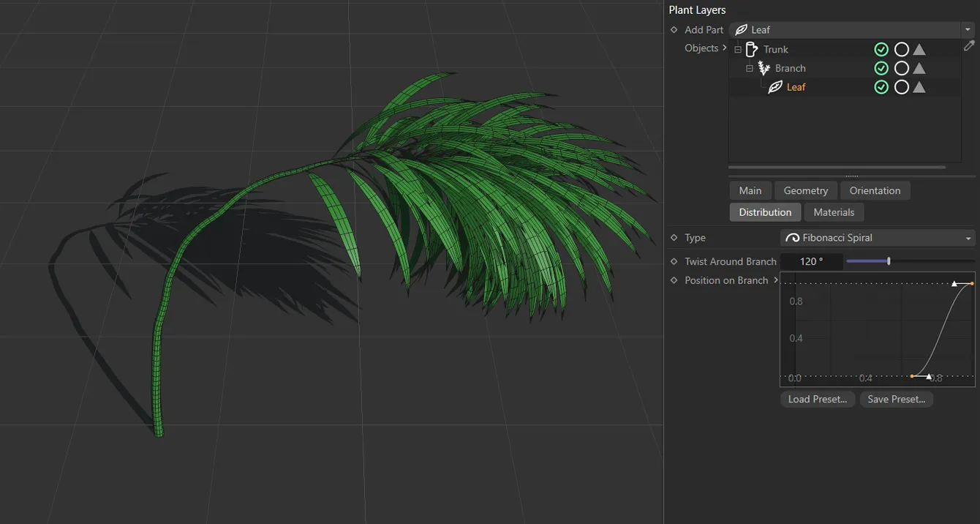Image resolution: width=980 pixels, height=524 pixels.
Task: Click the Save Preset button
Action: [896, 399]
